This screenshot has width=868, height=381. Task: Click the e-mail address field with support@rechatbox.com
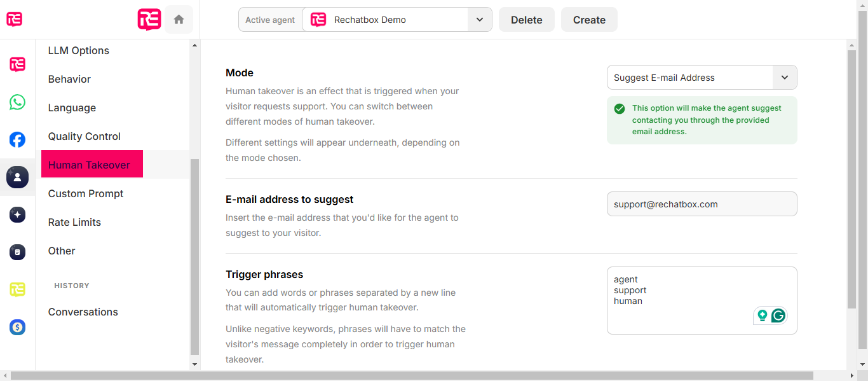[702, 204]
